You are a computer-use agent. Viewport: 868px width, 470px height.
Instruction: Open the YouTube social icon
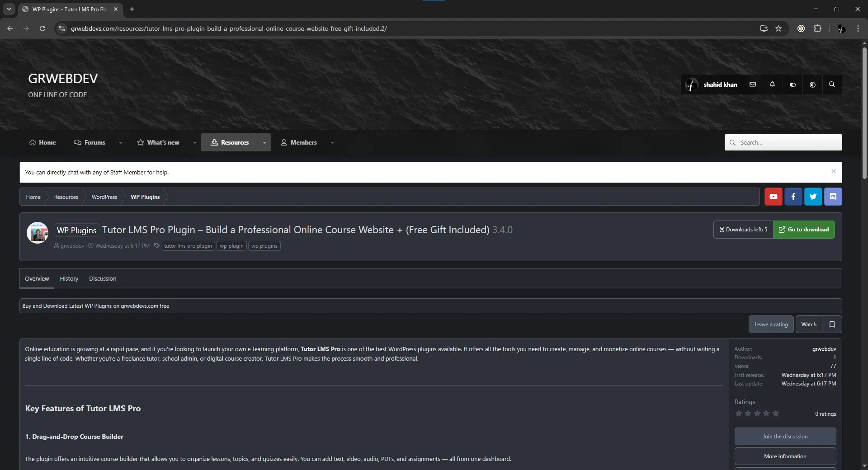point(773,197)
